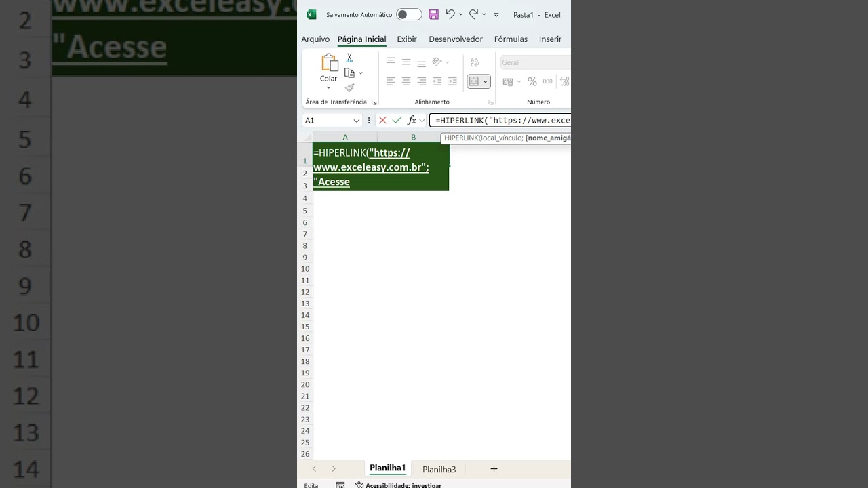Copy selection with copy icon
The width and height of the screenshot is (868, 488).
pyautogui.click(x=349, y=73)
